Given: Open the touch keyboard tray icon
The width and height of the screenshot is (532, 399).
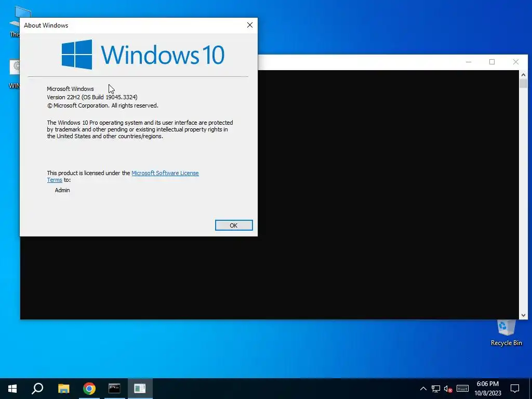Looking at the screenshot, I should click(462, 389).
